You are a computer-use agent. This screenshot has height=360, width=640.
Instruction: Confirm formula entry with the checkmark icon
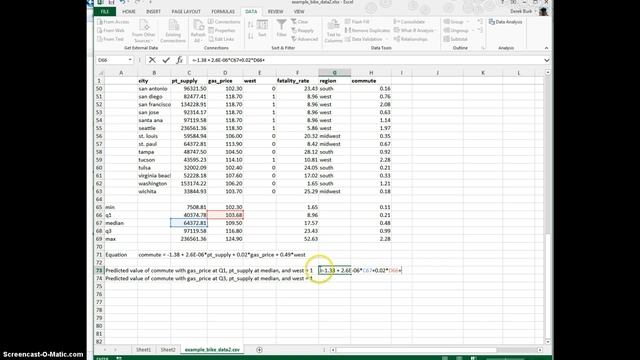tap(166, 60)
